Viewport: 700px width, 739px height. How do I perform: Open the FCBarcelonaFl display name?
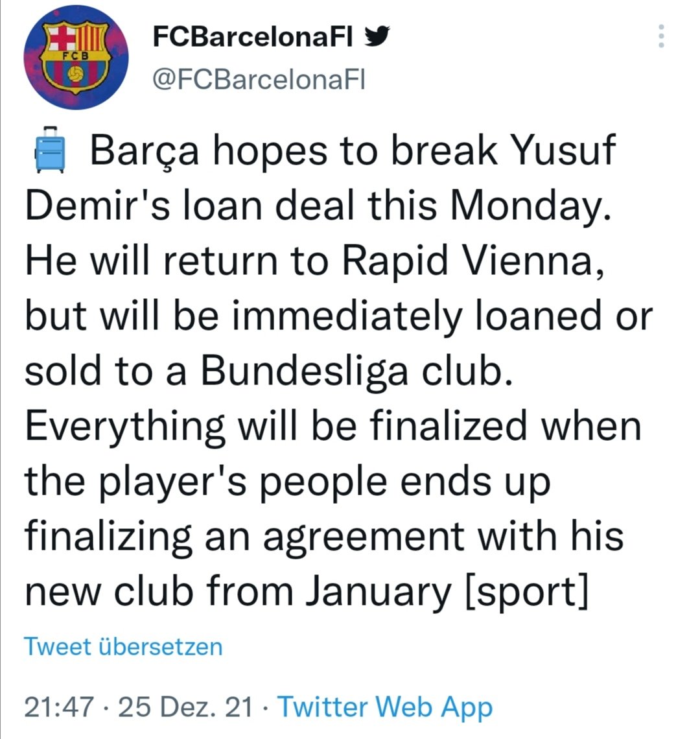tap(253, 37)
